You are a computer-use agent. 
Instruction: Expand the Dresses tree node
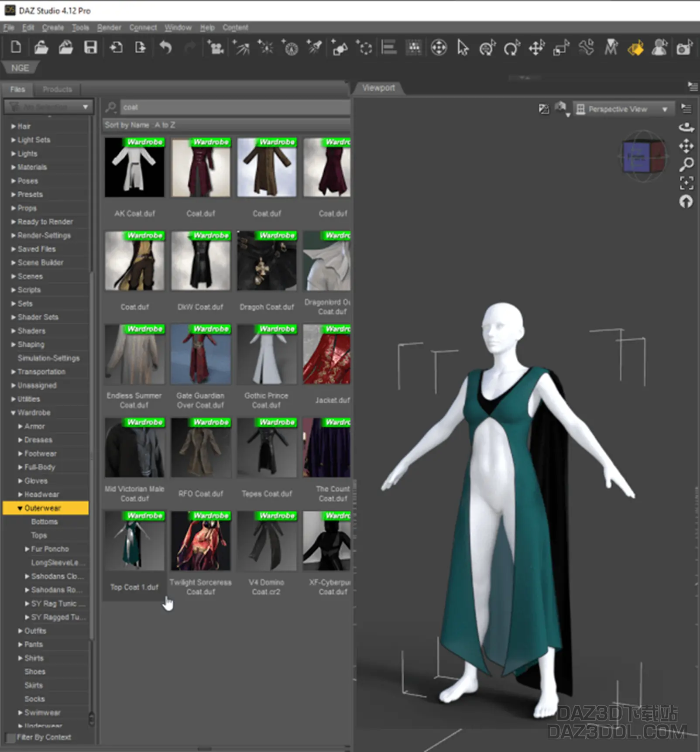click(20, 440)
